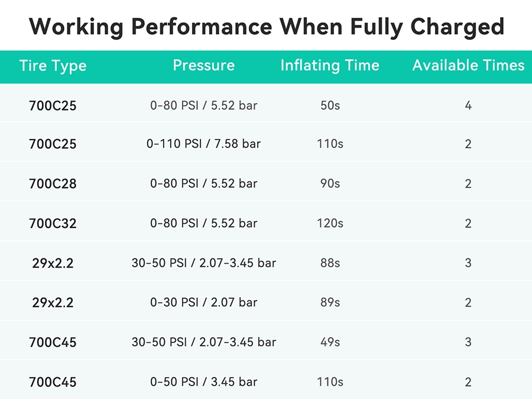Select the 0-110 PSI / 7.58 bar cell
The height and width of the screenshot is (399, 532).
(203, 144)
